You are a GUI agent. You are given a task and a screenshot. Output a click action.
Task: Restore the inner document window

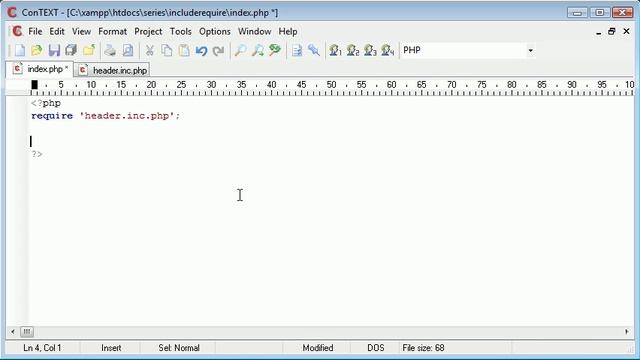click(611, 31)
